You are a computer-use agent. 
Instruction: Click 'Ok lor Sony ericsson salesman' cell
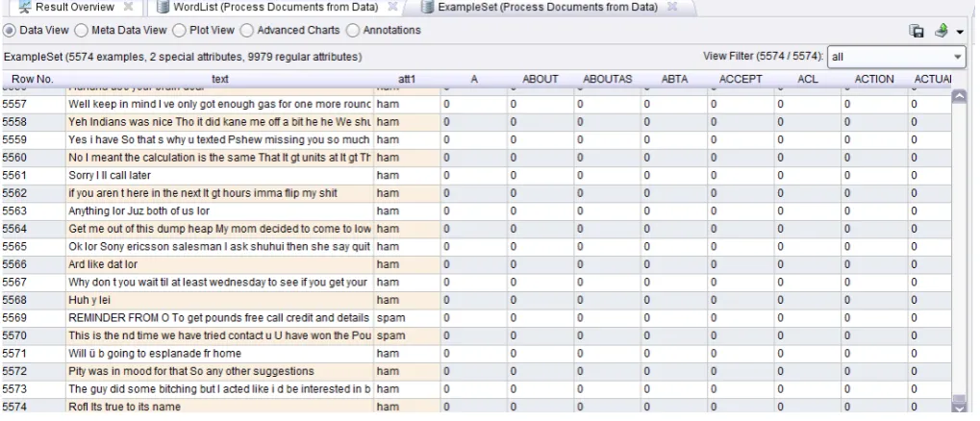tap(220, 247)
